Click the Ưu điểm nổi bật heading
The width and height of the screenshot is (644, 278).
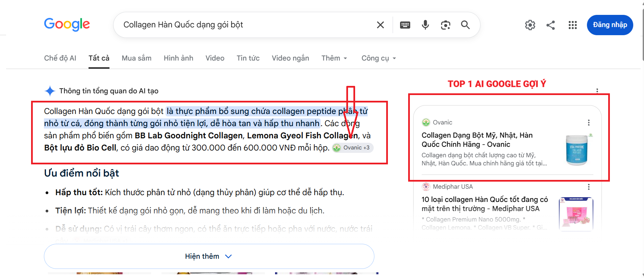(81, 173)
